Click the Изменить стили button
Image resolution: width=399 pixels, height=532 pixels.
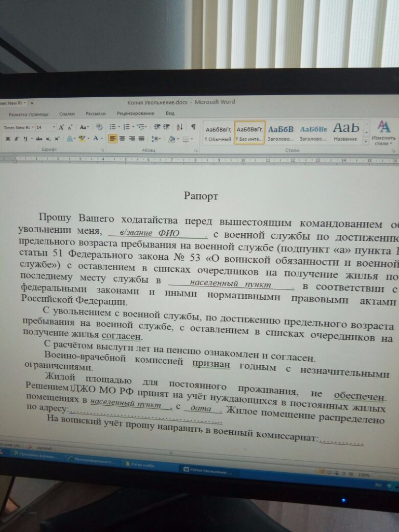click(x=384, y=132)
